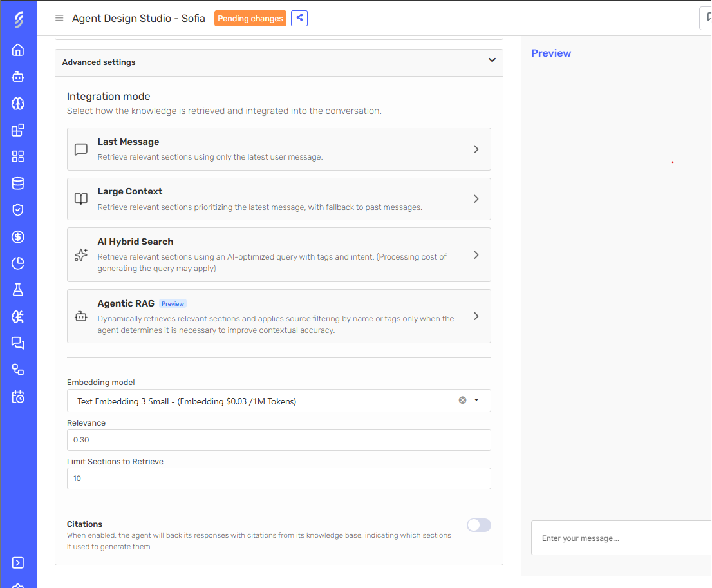
Task: Open the workflow nodes icon in sidebar
Action: pos(18,370)
